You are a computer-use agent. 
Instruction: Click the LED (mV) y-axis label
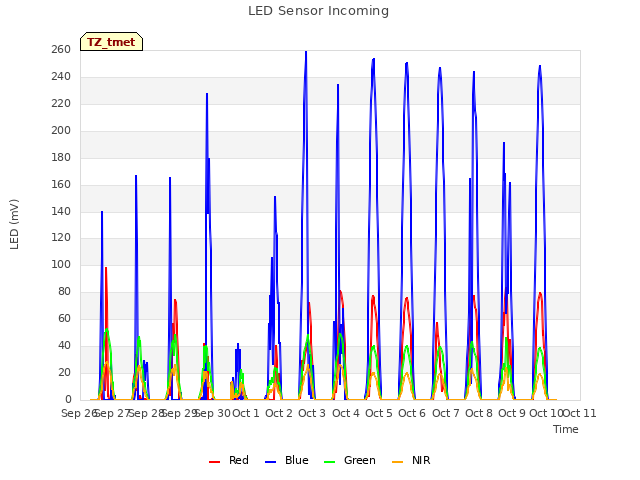click(14, 224)
